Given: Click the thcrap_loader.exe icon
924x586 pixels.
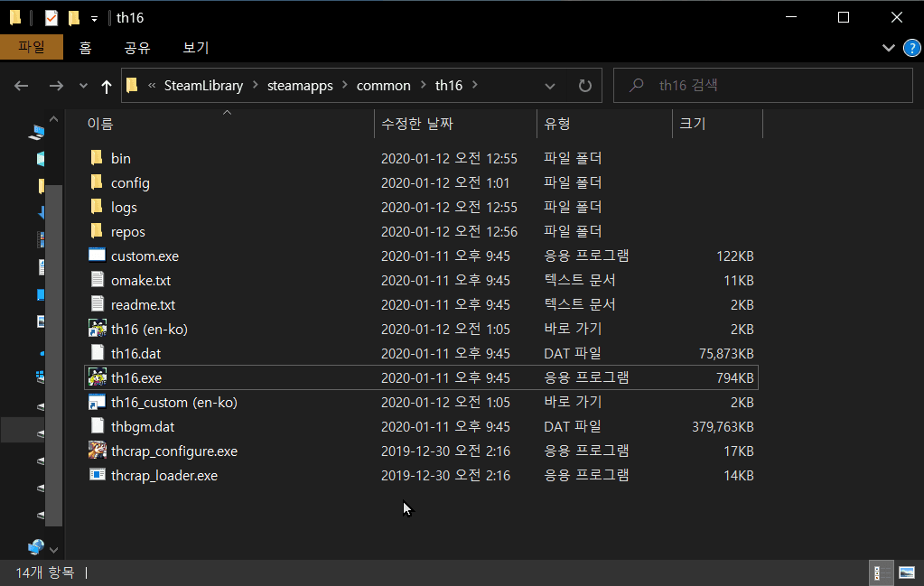Looking at the screenshot, I should point(98,474).
